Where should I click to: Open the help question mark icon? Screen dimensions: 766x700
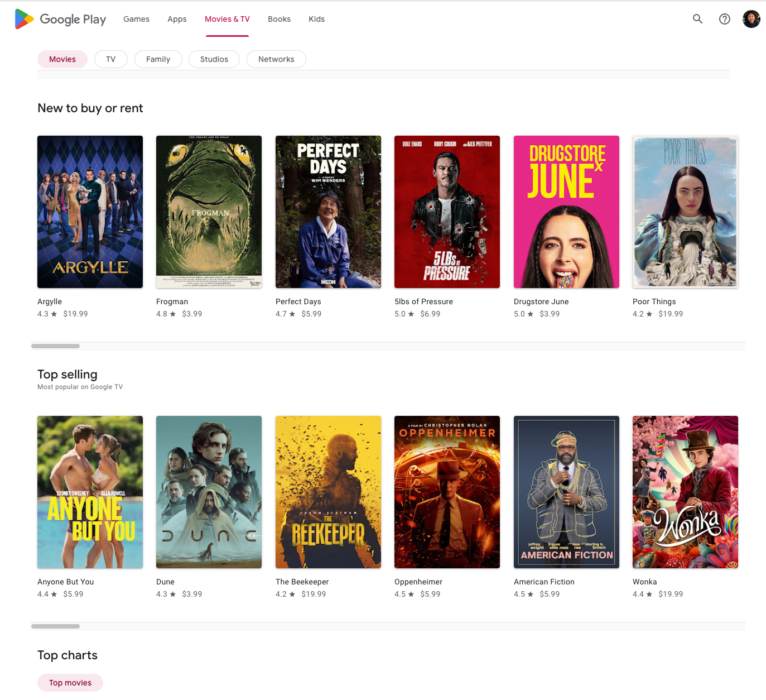pos(725,19)
